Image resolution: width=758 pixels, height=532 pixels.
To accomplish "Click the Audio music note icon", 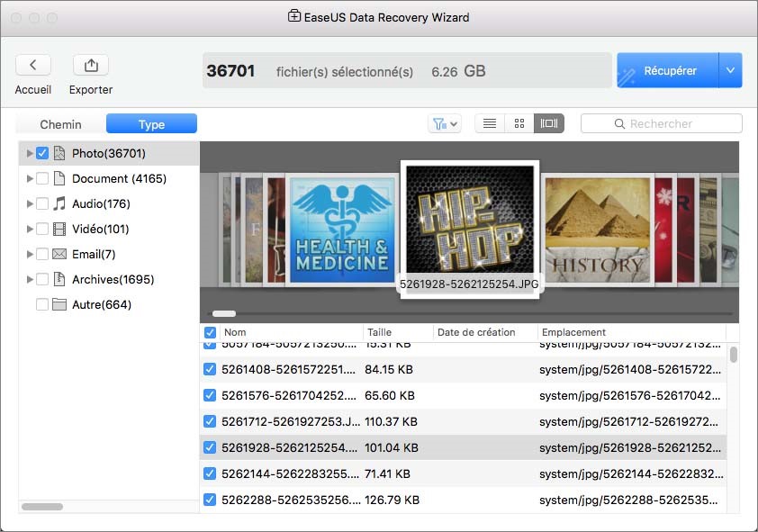I will pyautogui.click(x=59, y=203).
